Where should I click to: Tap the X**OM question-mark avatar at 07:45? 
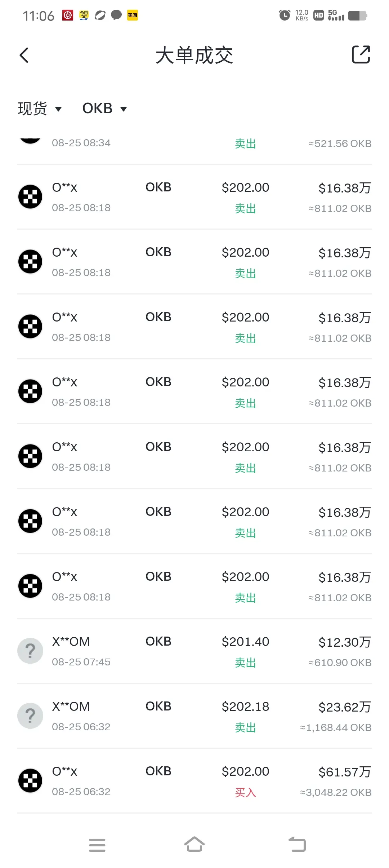point(30,651)
